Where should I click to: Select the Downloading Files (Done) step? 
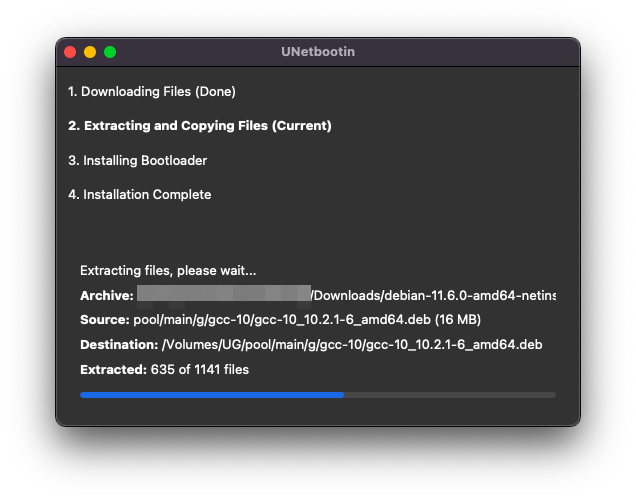click(152, 92)
